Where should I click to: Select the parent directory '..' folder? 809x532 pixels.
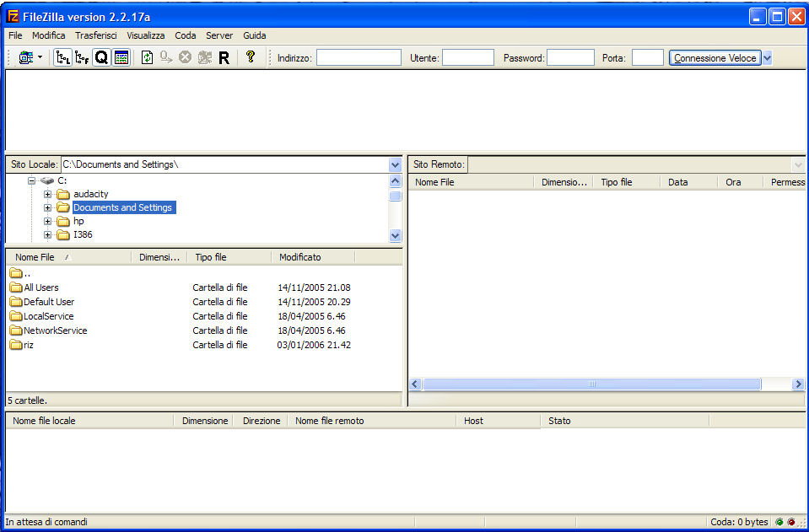click(19, 273)
